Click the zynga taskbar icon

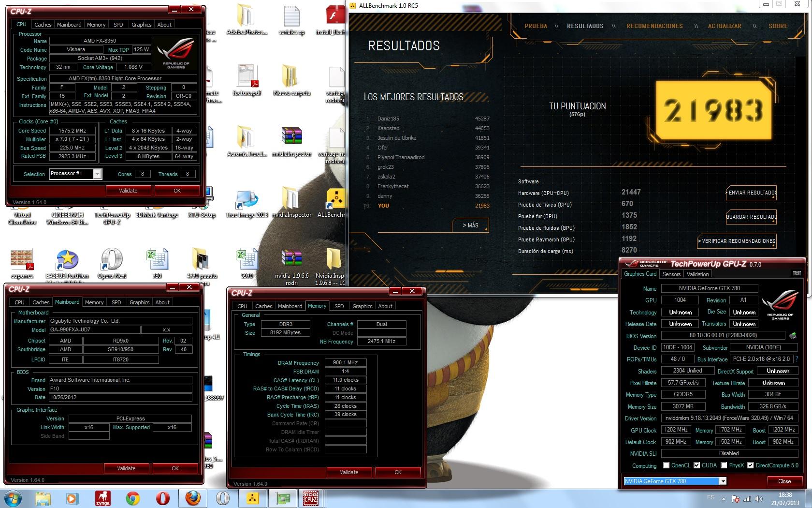point(102,498)
